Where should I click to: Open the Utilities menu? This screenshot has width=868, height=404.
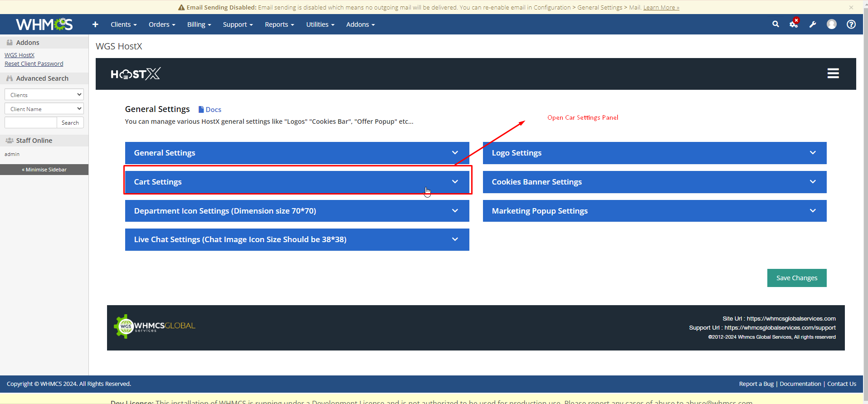tap(320, 24)
